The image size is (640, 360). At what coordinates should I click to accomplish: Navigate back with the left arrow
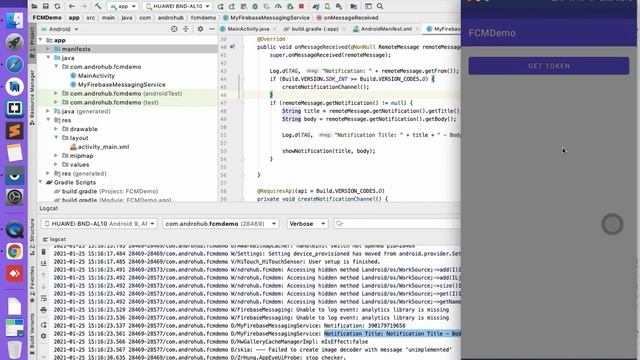72,7
